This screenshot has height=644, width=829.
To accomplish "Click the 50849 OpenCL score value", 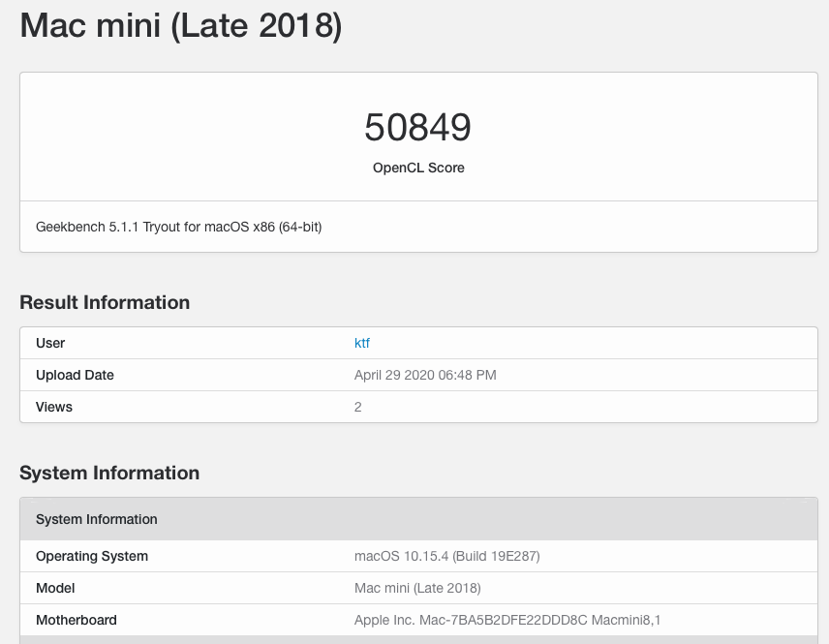I will tap(417, 128).
